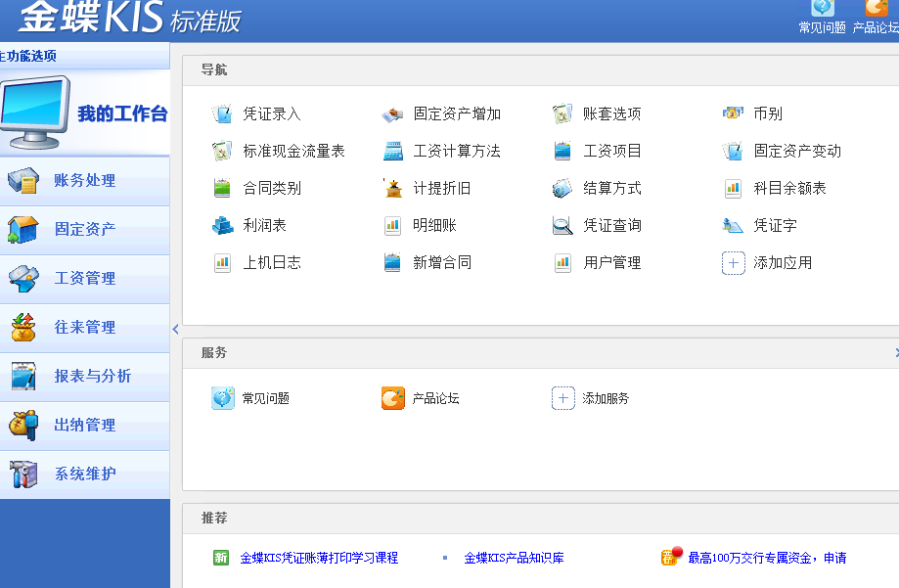Open 币别 currency icon
The height and width of the screenshot is (588, 899).
coord(733,113)
